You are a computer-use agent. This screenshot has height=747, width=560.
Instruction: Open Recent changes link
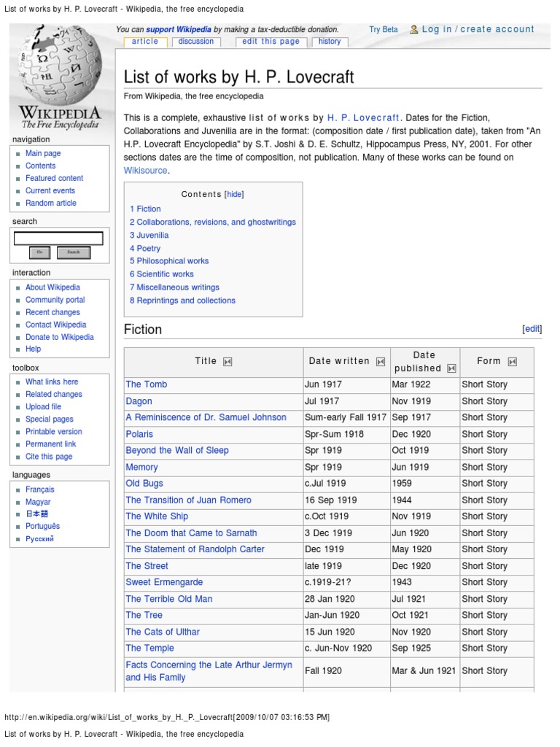click(x=52, y=312)
